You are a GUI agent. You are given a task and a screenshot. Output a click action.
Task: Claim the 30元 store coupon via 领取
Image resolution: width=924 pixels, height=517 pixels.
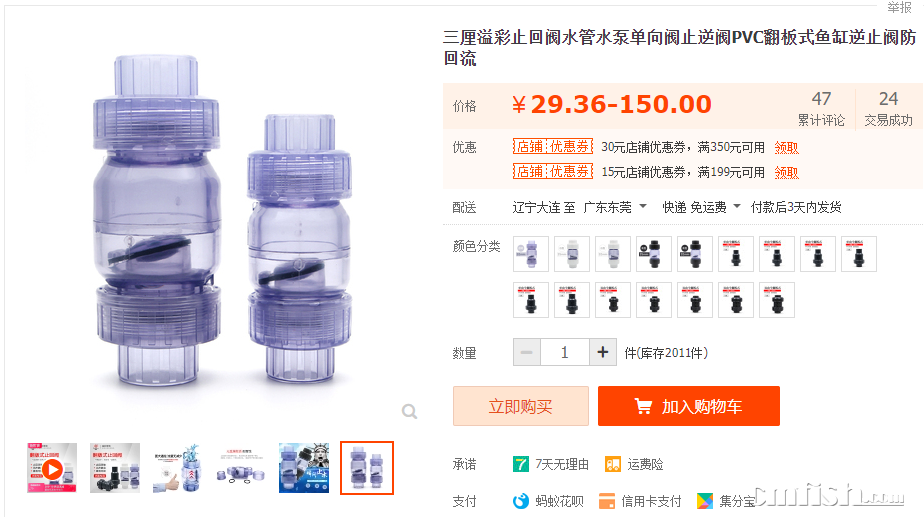[x=786, y=147]
